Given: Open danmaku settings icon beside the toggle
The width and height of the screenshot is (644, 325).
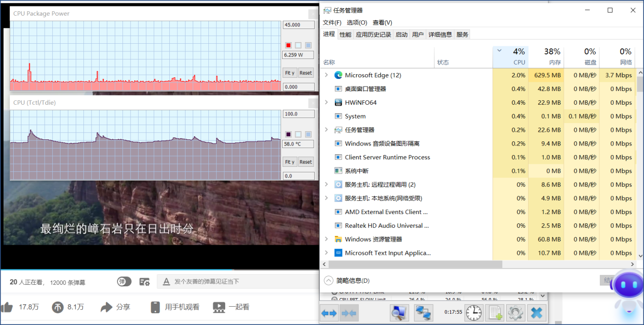Looking at the screenshot, I should coord(144,281).
